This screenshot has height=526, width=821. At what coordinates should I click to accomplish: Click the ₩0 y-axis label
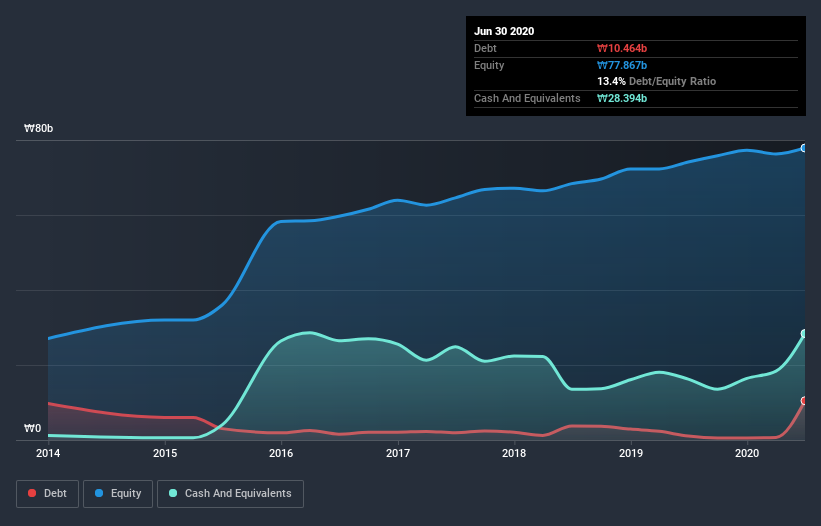(32, 429)
